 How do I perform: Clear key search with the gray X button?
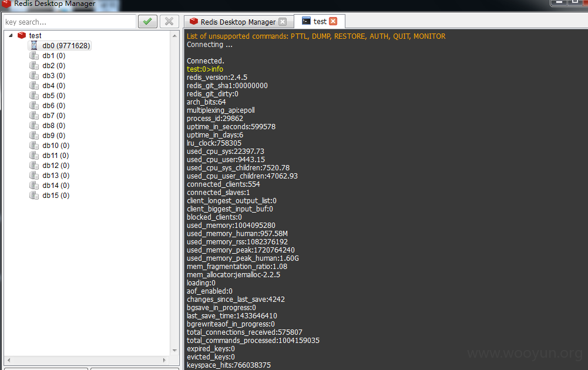169,21
